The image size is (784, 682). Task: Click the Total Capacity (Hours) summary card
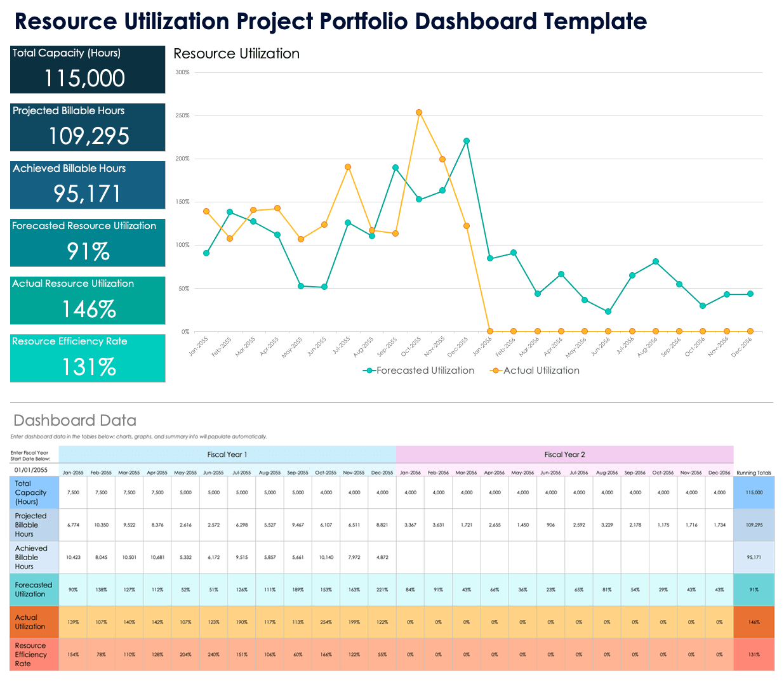(x=88, y=69)
